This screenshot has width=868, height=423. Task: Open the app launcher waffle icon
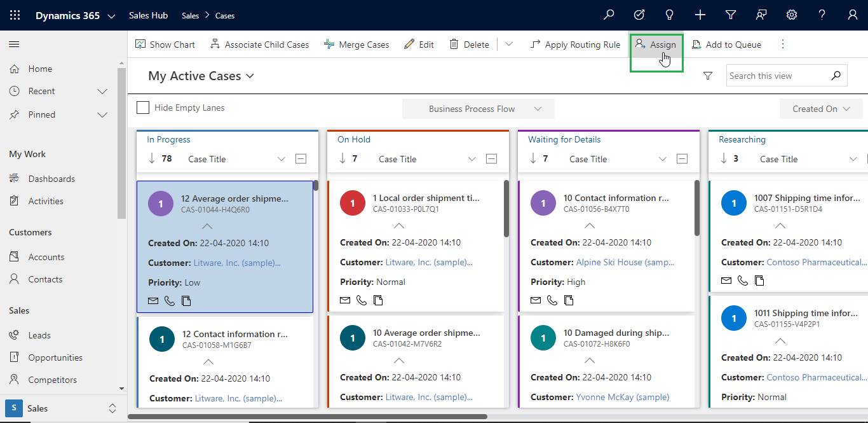coord(15,15)
